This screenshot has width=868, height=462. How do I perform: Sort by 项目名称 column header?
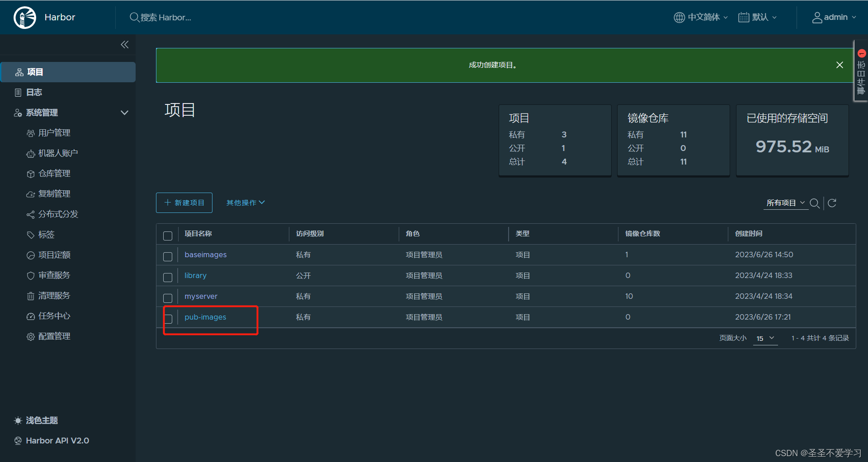(198, 233)
